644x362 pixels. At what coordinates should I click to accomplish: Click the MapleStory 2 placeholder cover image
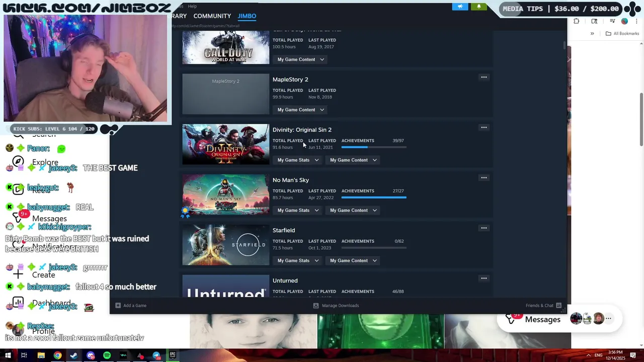coord(225,94)
